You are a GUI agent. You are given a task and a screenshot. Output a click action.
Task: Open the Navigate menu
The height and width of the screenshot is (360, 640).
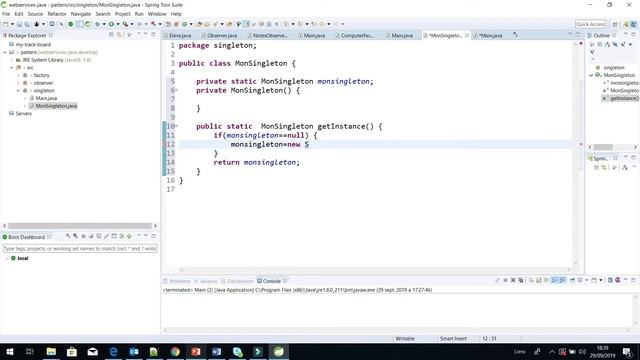point(81,14)
